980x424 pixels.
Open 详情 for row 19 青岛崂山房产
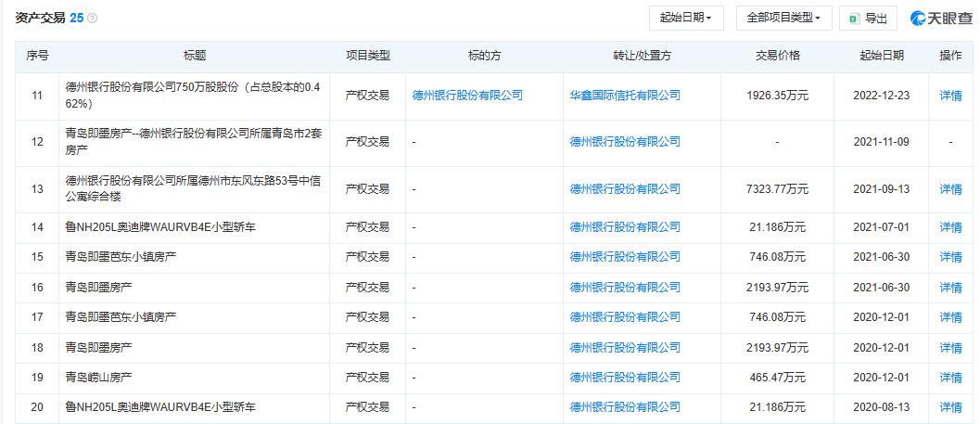click(x=950, y=378)
